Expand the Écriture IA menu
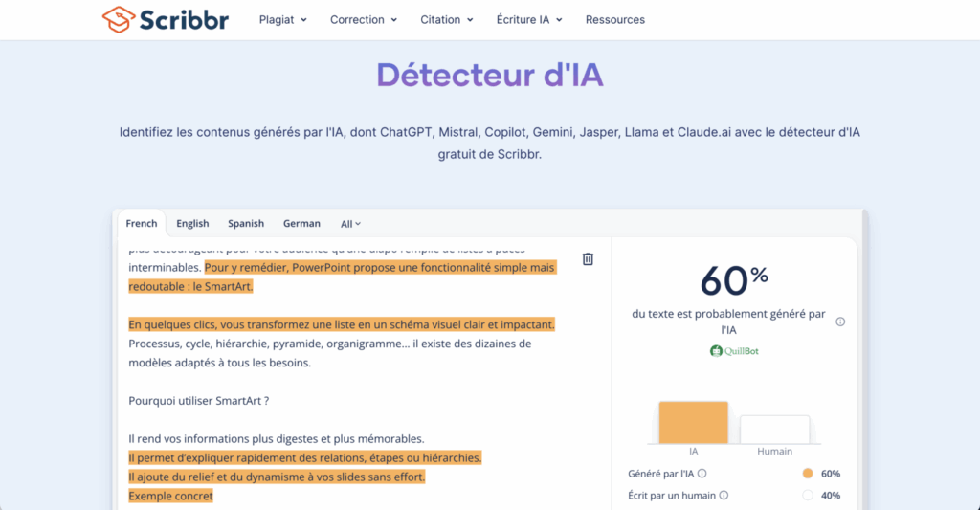This screenshot has height=510, width=980. point(529,19)
